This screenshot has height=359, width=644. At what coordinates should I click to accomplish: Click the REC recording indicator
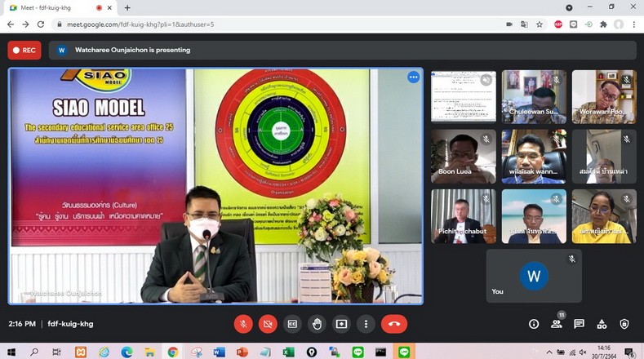click(x=24, y=50)
